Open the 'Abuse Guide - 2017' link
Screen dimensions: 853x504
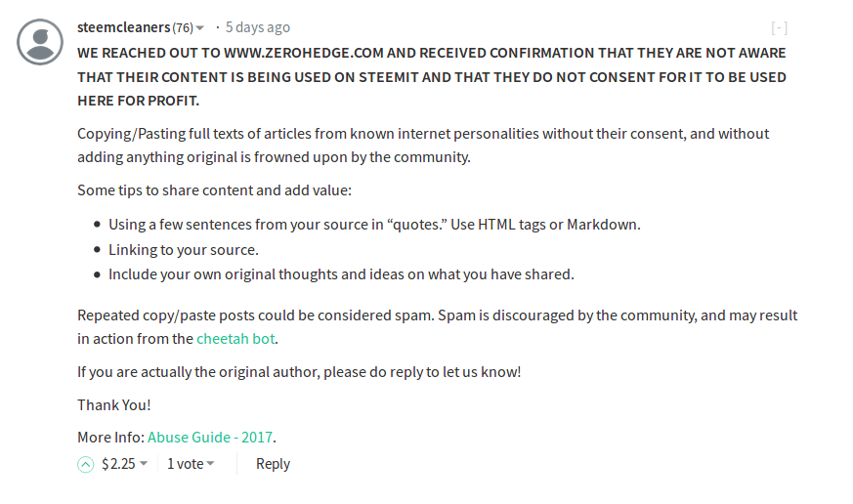pos(210,438)
